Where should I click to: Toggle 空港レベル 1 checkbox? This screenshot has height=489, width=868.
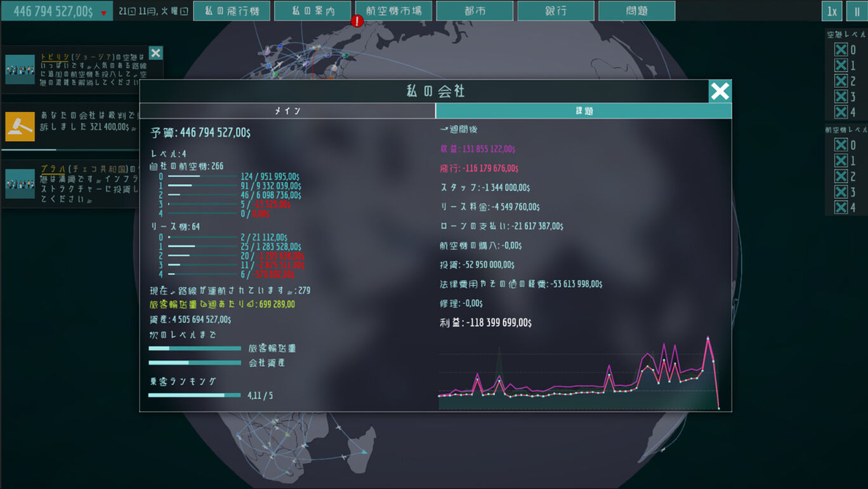click(841, 65)
